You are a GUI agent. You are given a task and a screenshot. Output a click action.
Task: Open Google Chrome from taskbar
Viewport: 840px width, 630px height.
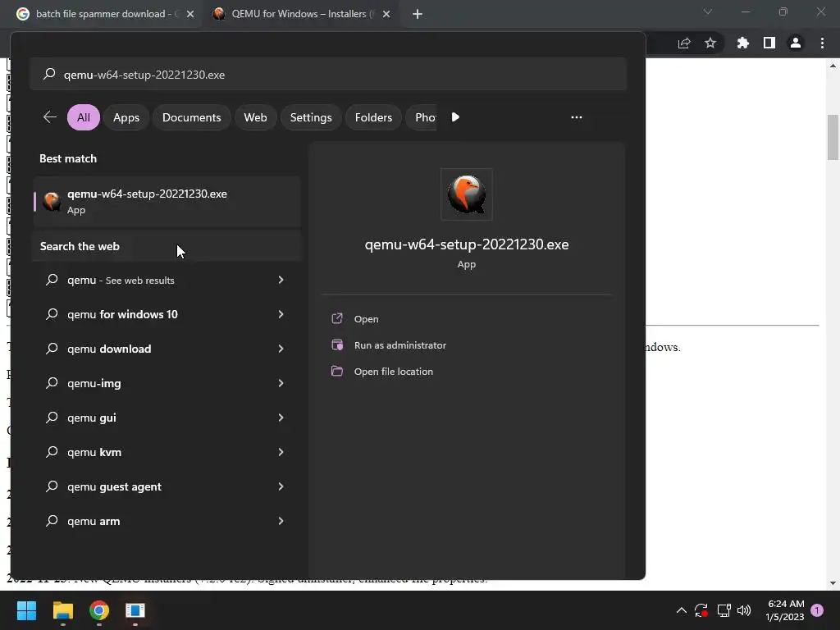coord(99,610)
